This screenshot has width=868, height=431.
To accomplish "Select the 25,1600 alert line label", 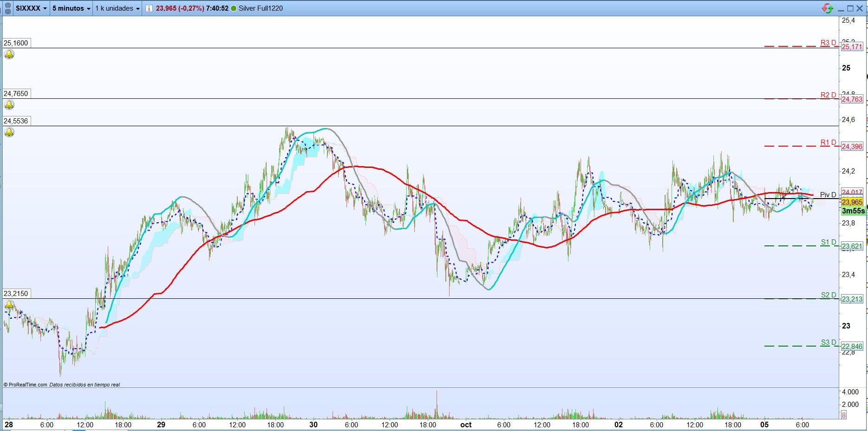I will point(16,43).
